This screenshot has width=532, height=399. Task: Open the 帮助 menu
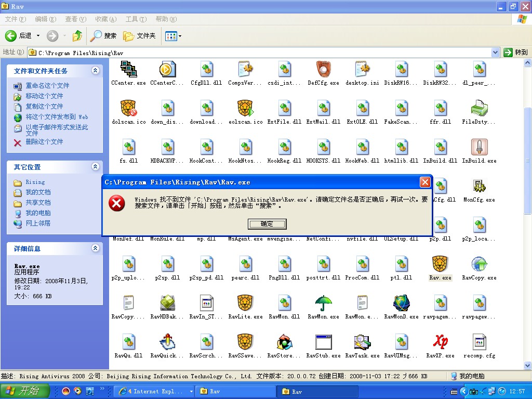[166, 19]
